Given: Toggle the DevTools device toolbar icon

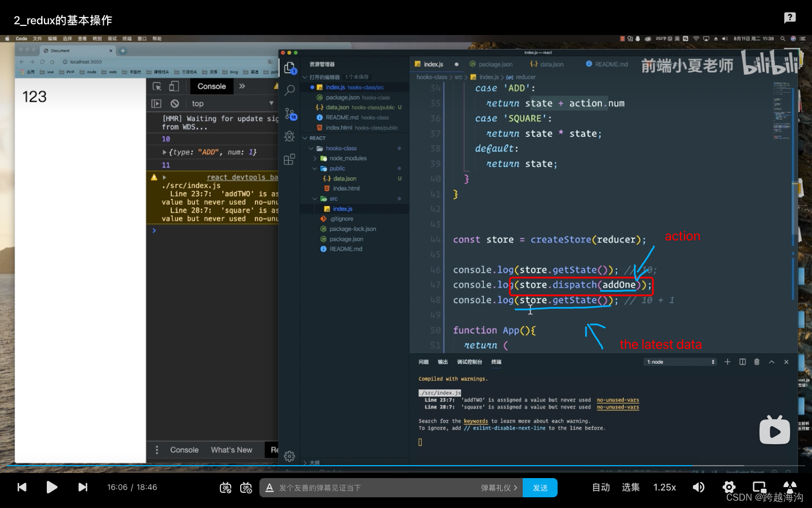Looking at the screenshot, I should [x=174, y=86].
